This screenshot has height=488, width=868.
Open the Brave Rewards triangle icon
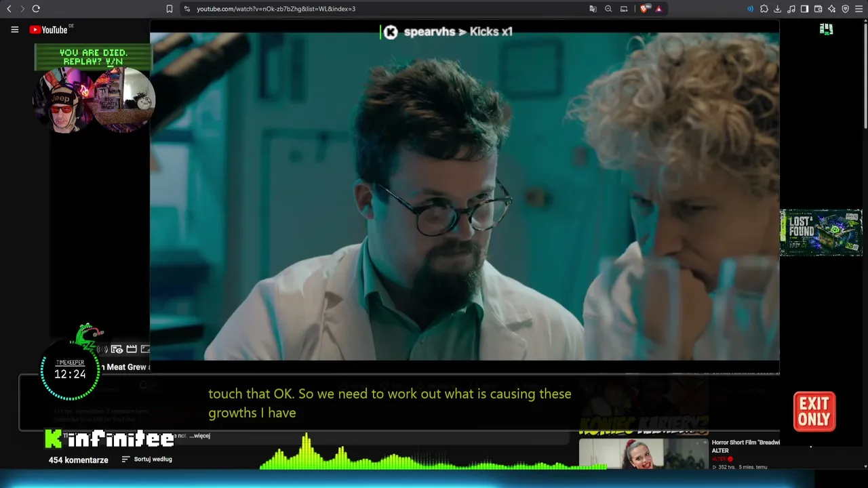pos(658,9)
